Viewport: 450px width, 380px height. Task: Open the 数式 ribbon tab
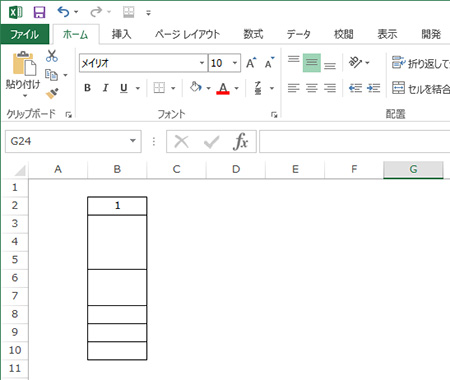253,34
